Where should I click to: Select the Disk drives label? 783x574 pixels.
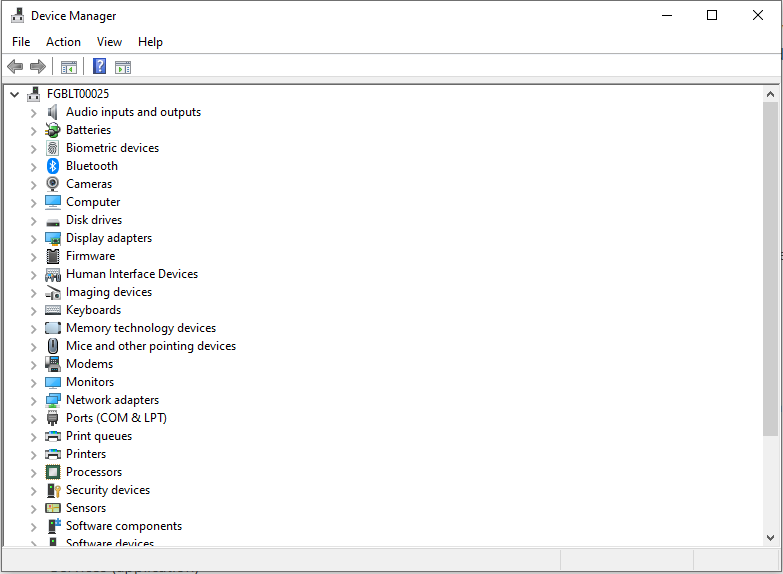tap(94, 220)
